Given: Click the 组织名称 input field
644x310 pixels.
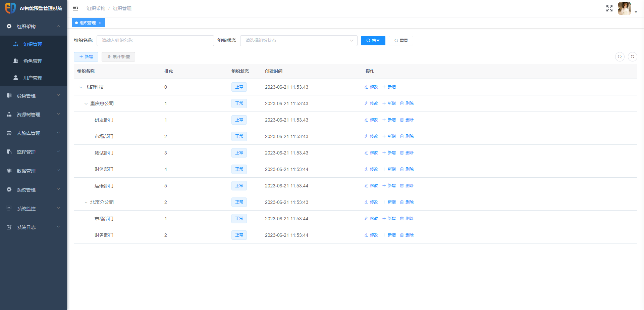Looking at the screenshot, I should [155, 41].
